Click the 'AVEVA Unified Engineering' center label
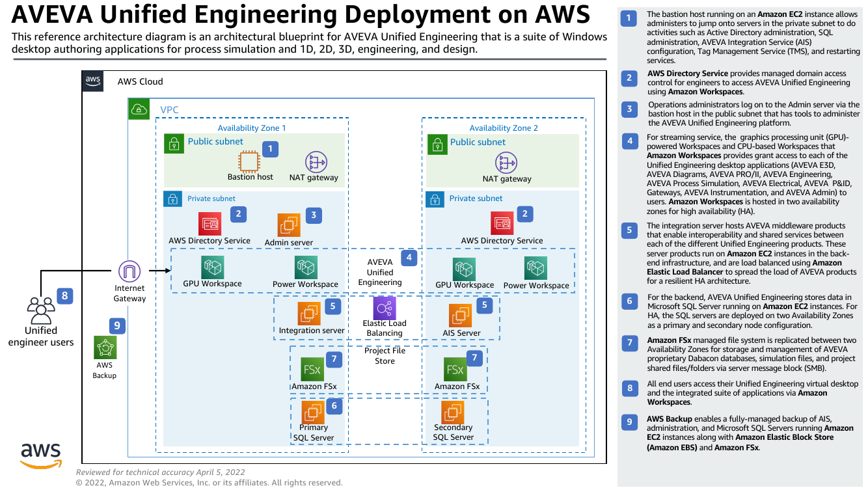The image size is (868, 488). [380, 273]
